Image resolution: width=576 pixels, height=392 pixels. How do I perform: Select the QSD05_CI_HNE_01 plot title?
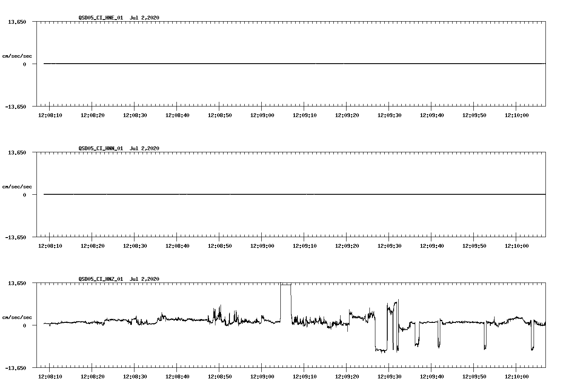pyautogui.click(x=119, y=17)
